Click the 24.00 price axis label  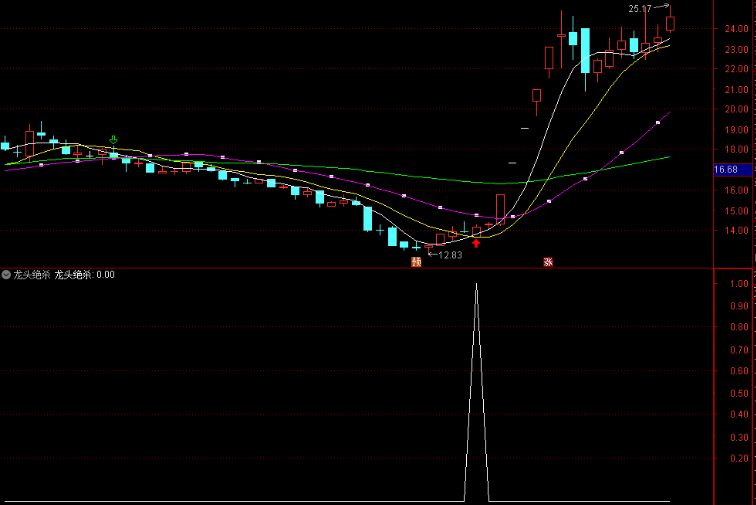pyautogui.click(x=736, y=29)
